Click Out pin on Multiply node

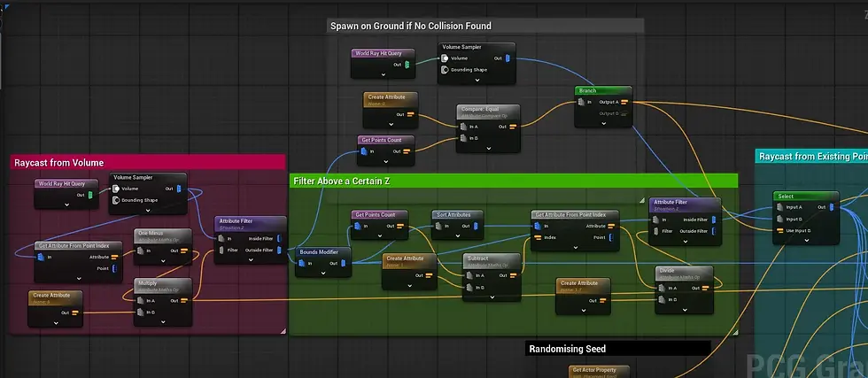pyautogui.click(x=184, y=300)
